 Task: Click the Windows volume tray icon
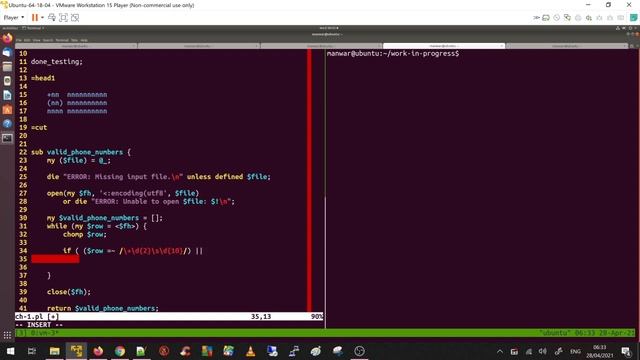pyautogui.click(x=542, y=351)
